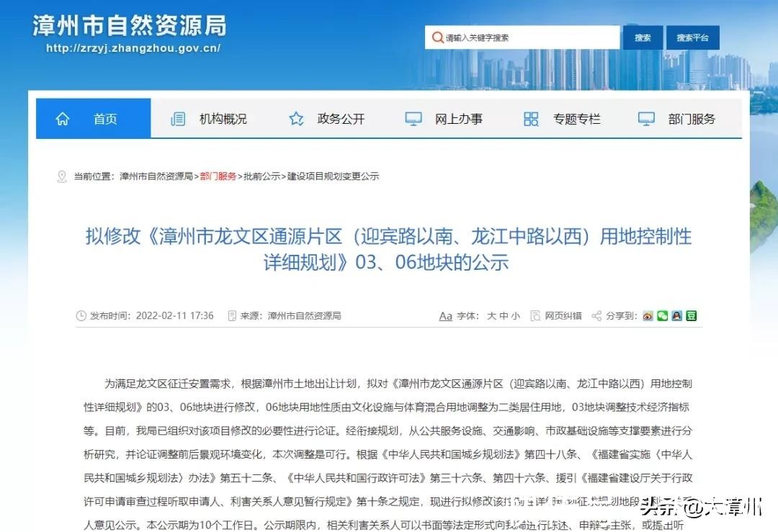Click the clock icon before 发布时间
Viewport: 778px width, 532px height.
pyautogui.click(x=81, y=315)
